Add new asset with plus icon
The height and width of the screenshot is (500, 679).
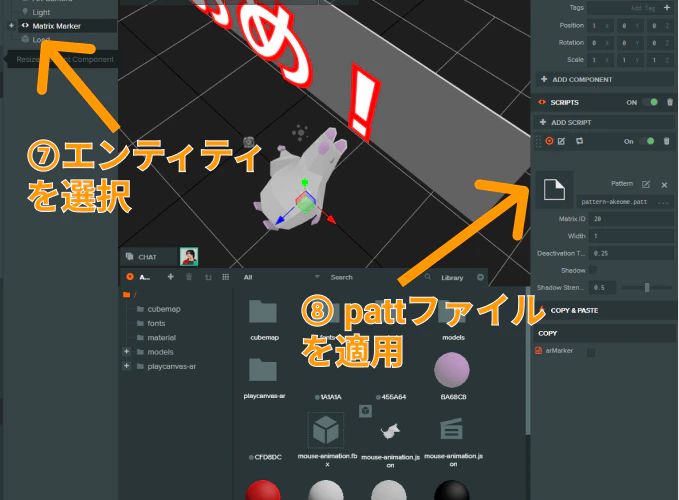[171, 277]
